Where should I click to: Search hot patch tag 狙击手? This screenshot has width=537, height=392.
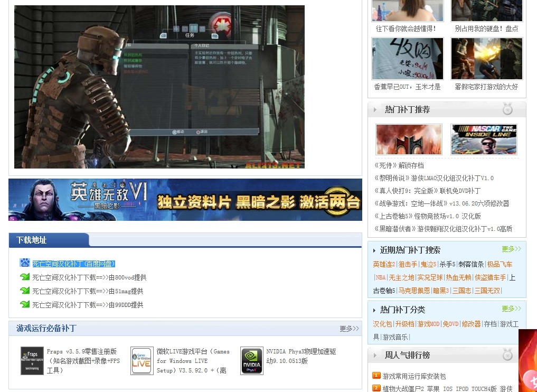click(x=408, y=264)
